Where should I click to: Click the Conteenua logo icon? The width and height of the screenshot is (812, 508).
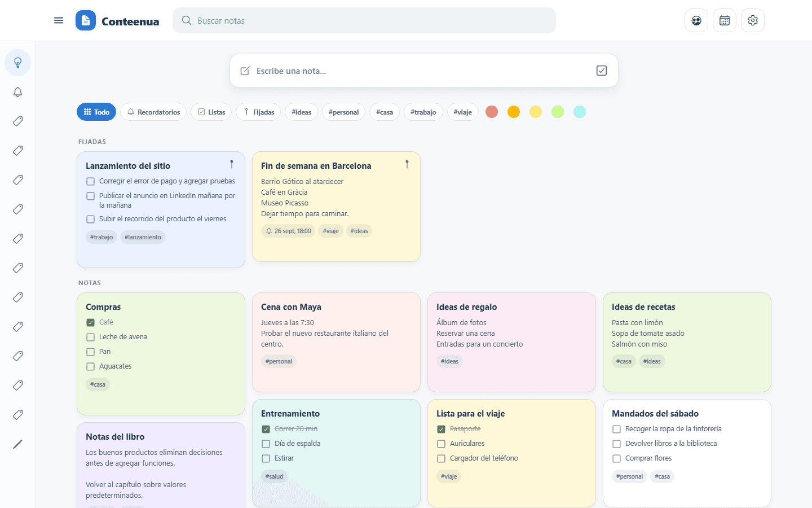pyautogui.click(x=86, y=20)
